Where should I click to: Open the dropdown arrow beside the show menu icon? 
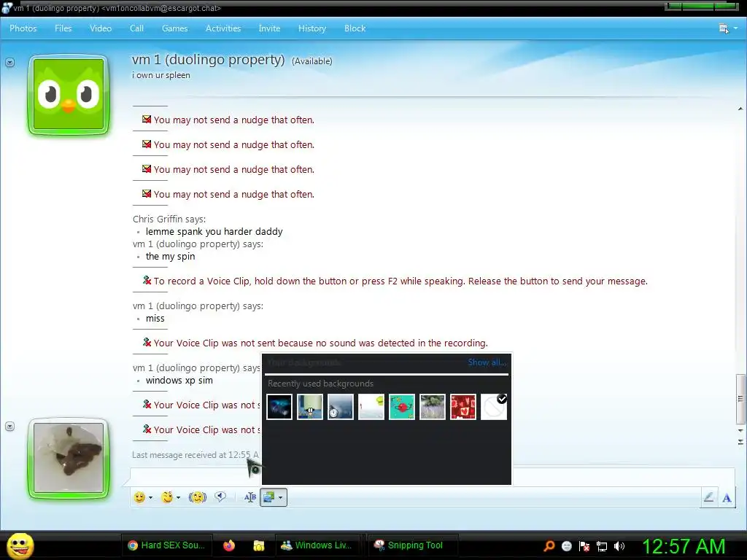[x=735, y=28]
